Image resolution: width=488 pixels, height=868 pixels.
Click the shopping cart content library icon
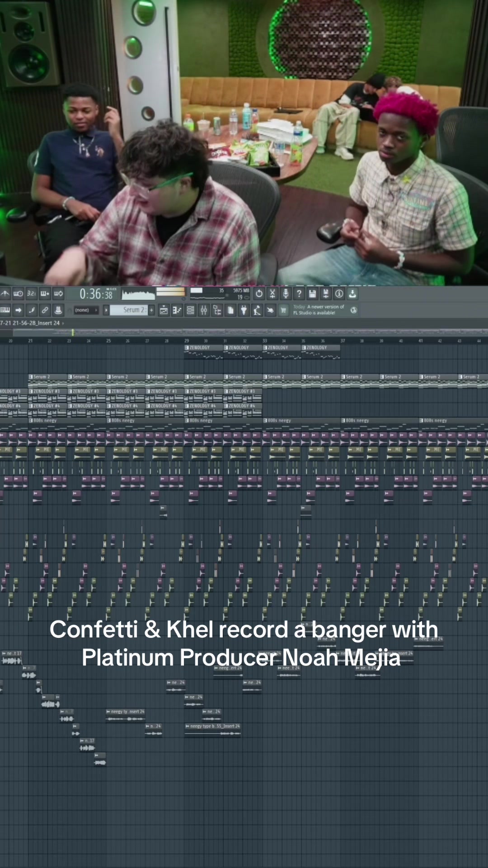coord(283,310)
